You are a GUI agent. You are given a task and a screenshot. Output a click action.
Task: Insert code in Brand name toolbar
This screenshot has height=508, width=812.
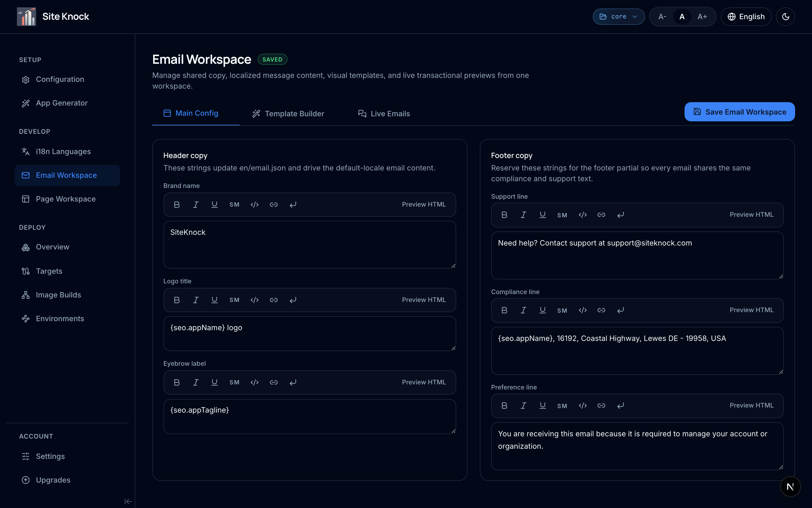(255, 205)
